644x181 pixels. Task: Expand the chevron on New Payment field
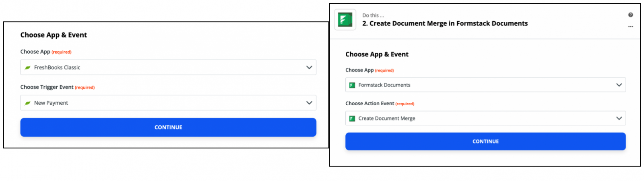tap(309, 103)
